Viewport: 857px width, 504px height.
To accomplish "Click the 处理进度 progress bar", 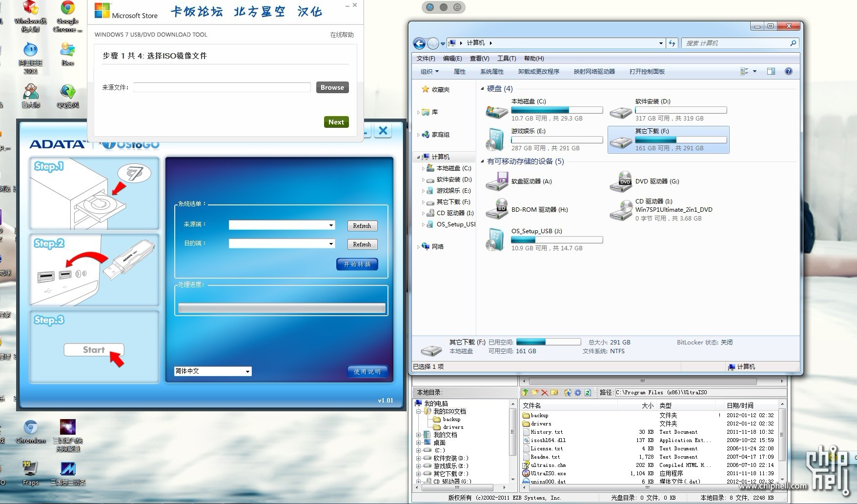I will 282,308.
